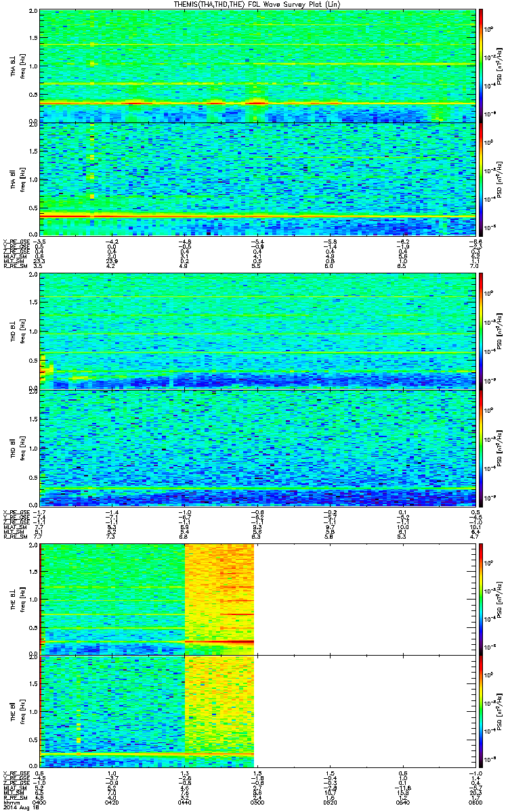This screenshot has width=508, height=812.
Task: Click the PSD label beside THE B-parallel color bar
Action: click(499, 711)
